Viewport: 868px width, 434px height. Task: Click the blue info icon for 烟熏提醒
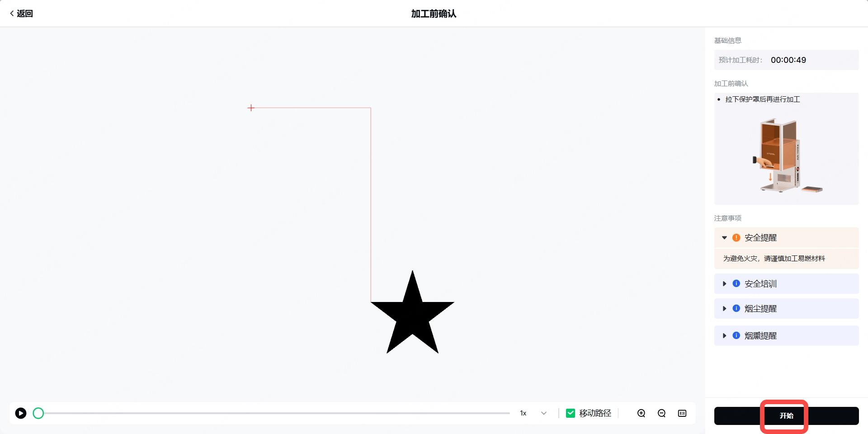[x=736, y=335]
